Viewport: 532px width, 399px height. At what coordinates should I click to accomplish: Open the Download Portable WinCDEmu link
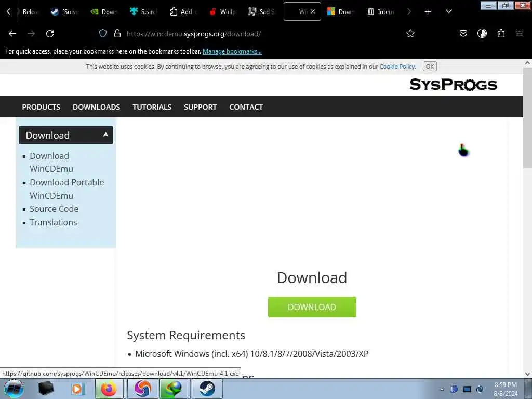pos(67,189)
